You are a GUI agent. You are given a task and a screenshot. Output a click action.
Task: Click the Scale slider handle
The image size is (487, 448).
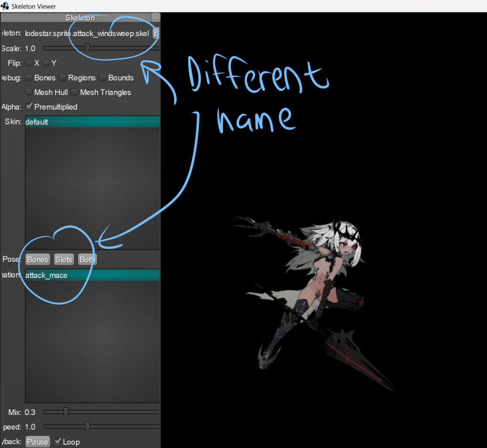click(x=87, y=48)
